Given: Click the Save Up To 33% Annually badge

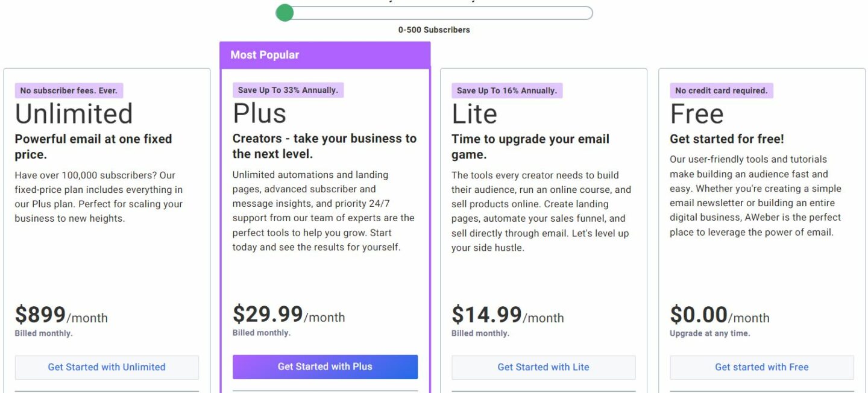Looking at the screenshot, I should click(x=288, y=89).
